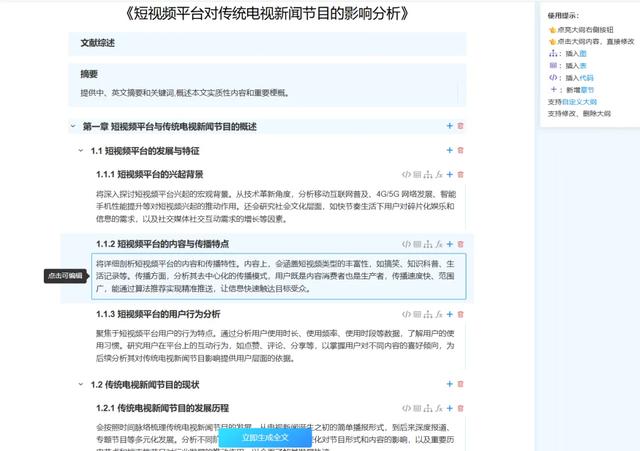Edit the 1.1.1 description paragraph
The height and width of the screenshot is (451, 640).
[276, 207]
